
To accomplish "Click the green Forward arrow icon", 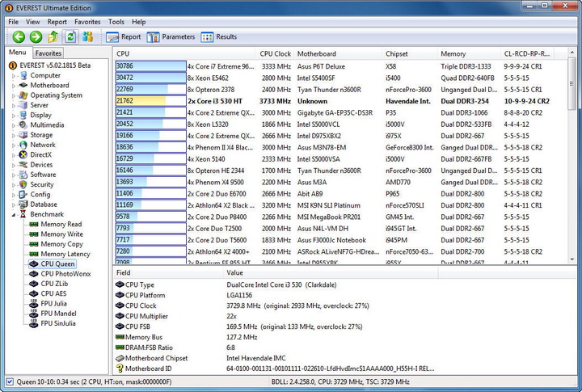I will [36, 36].
